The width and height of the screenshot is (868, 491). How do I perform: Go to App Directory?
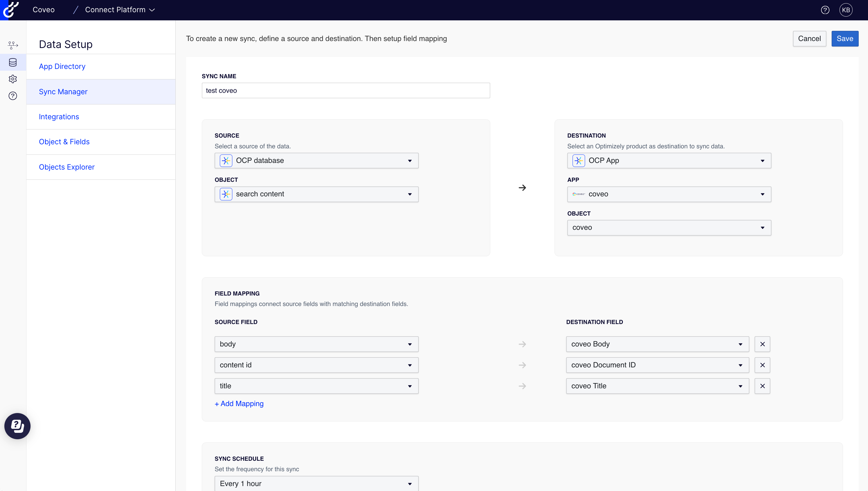point(62,66)
